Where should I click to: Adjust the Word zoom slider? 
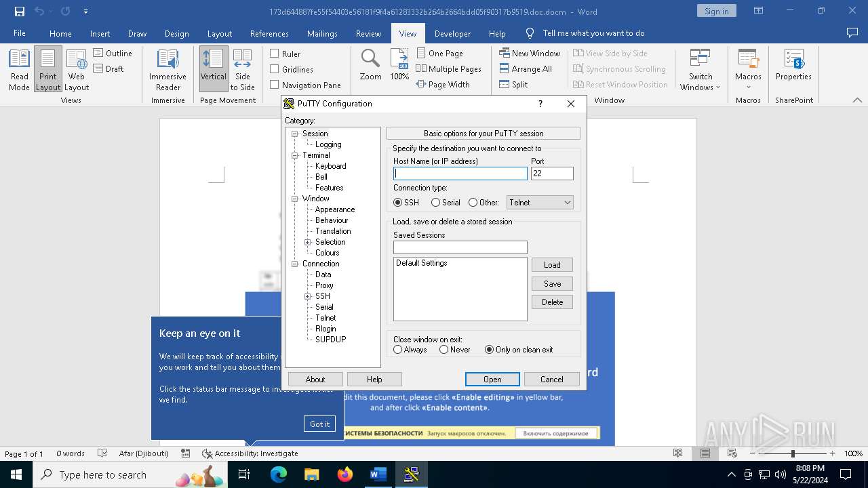792,453
